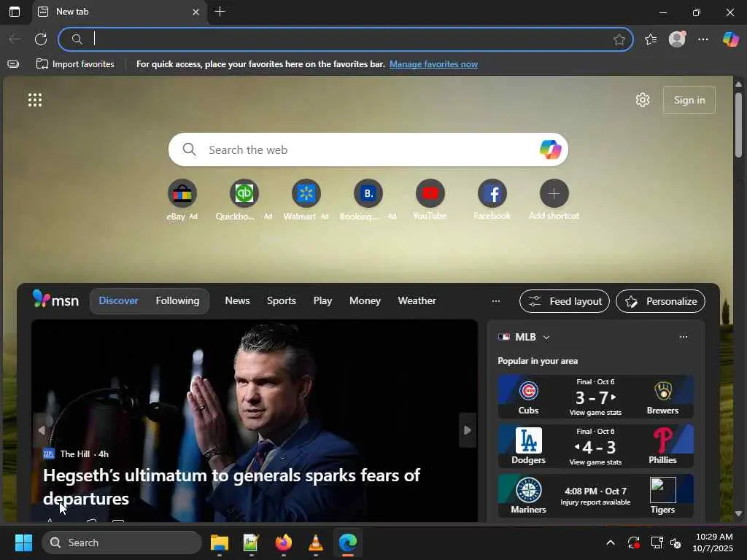Open the taskbar clock and date
This screenshot has width=747, height=560.
(x=713, y=542)
